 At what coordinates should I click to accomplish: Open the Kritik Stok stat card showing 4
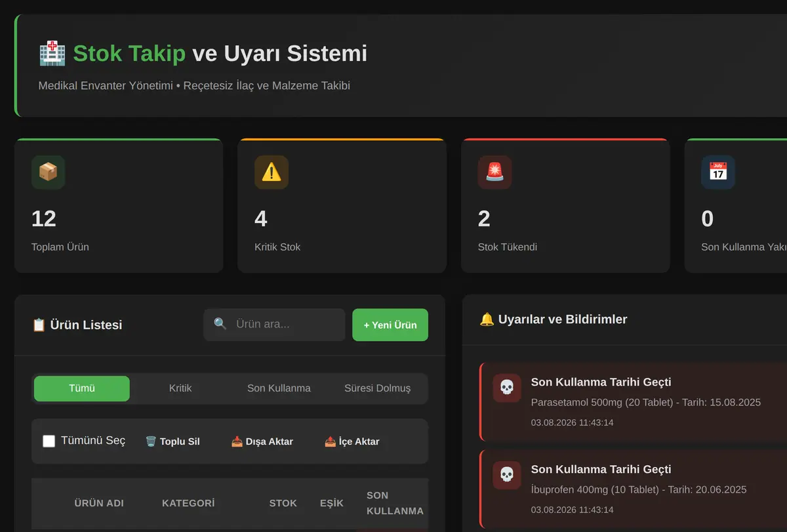pos(342,205)
